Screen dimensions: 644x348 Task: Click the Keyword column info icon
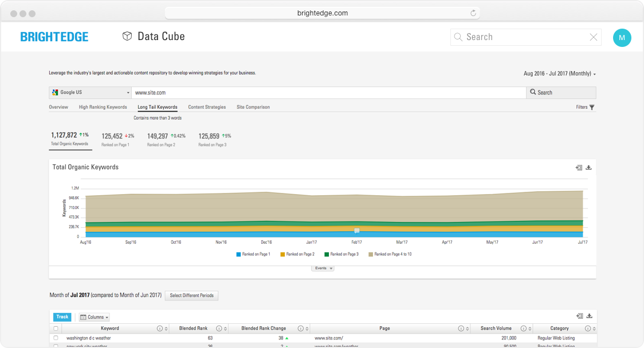(160, 329)
